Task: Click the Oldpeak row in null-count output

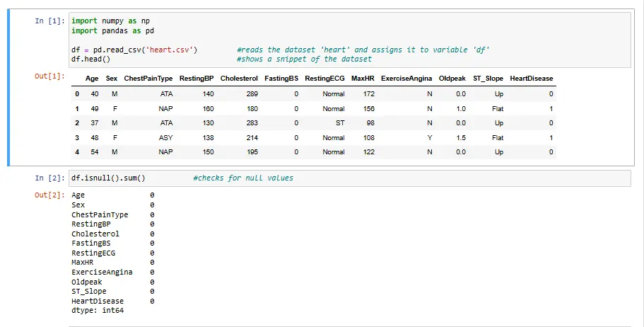Action: point(113,282)
